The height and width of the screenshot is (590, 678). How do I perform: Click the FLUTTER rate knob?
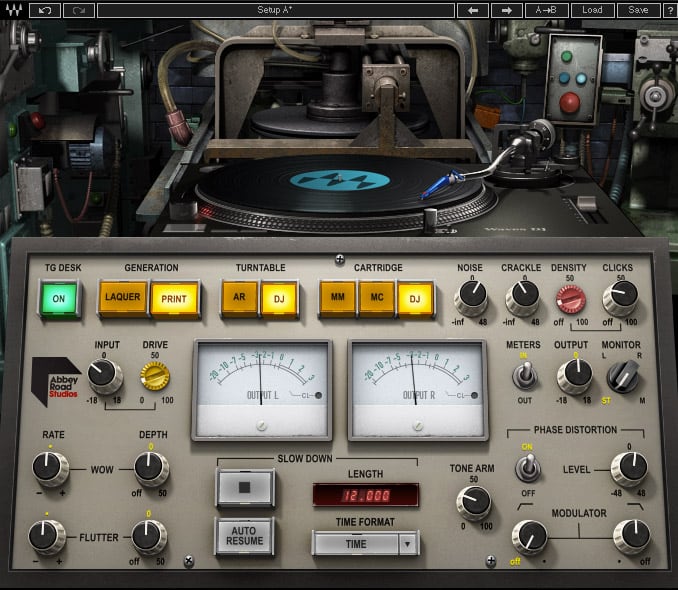tap(47, 536)
